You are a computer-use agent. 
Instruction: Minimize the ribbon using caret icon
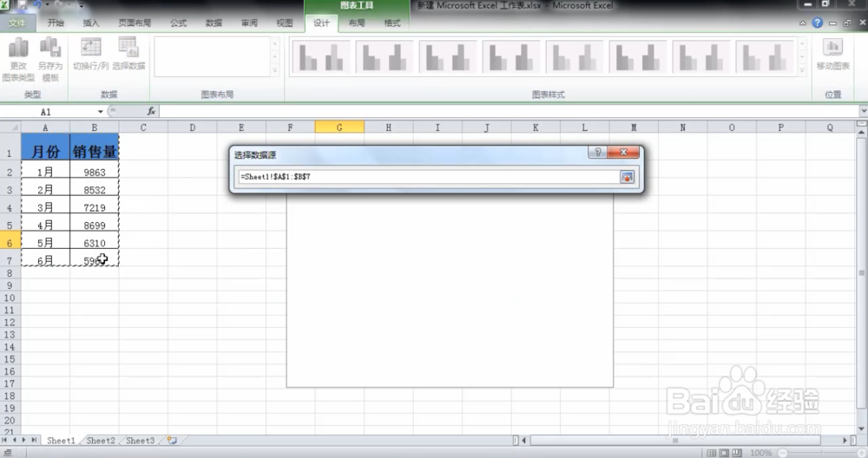coord(803,23)
